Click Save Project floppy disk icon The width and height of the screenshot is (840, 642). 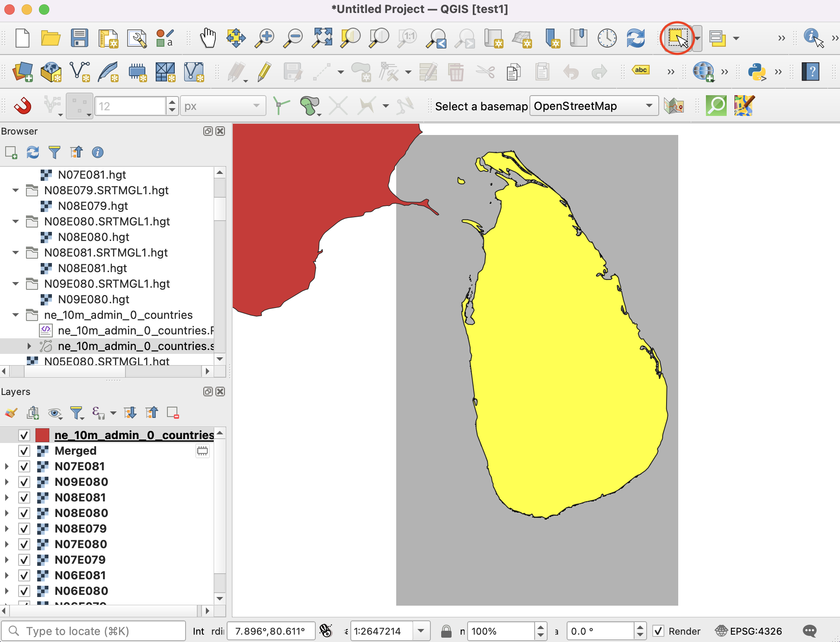[79, 38]
